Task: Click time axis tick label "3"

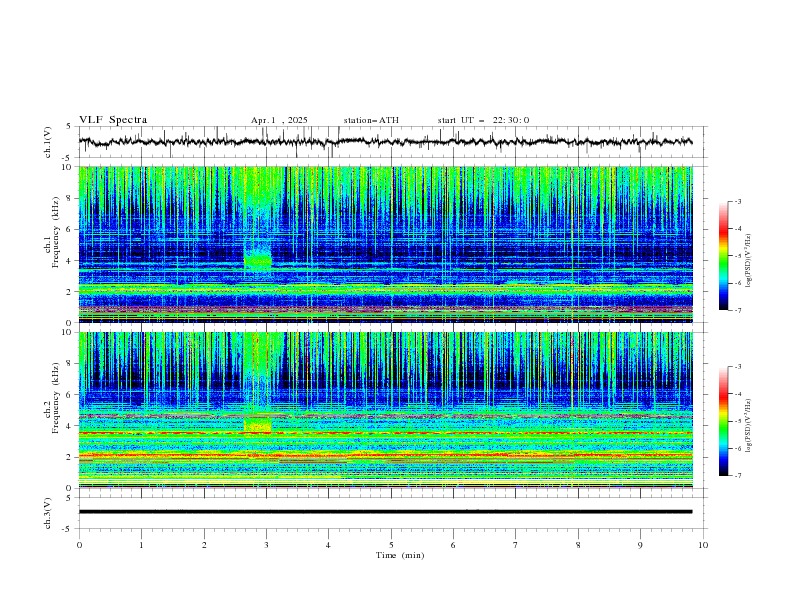Action: (266, 545)
